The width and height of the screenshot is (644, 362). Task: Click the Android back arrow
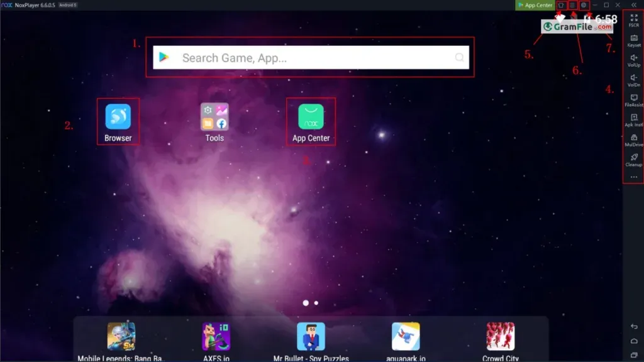(x=634, y=326)
